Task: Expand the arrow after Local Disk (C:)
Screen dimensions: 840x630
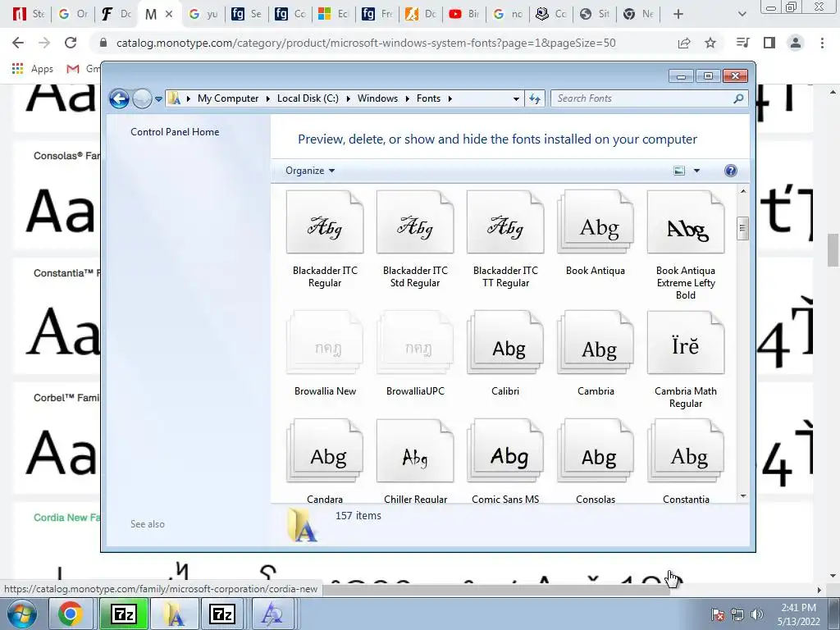Action: (x=348, y=98)
